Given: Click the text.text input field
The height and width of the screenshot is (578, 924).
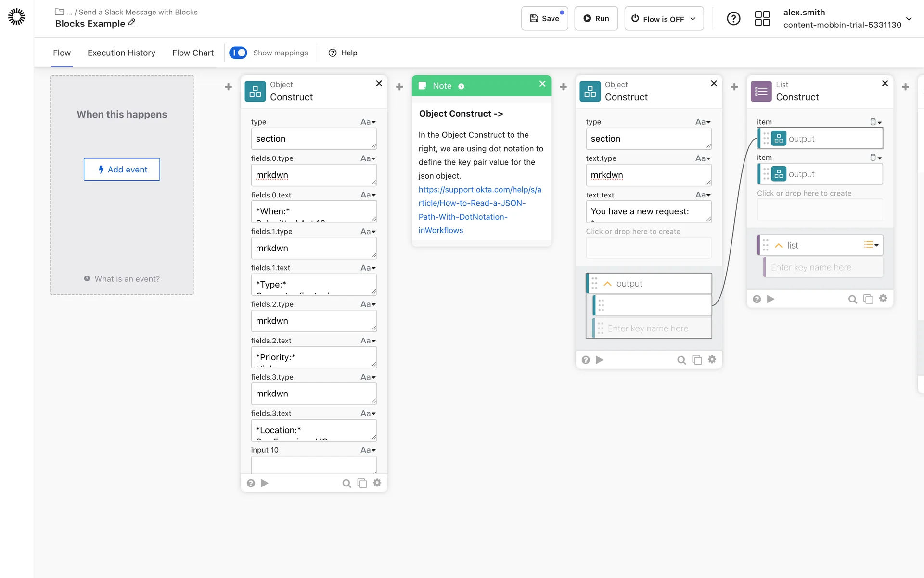Looking at the screenshot, I should [648, 211].
